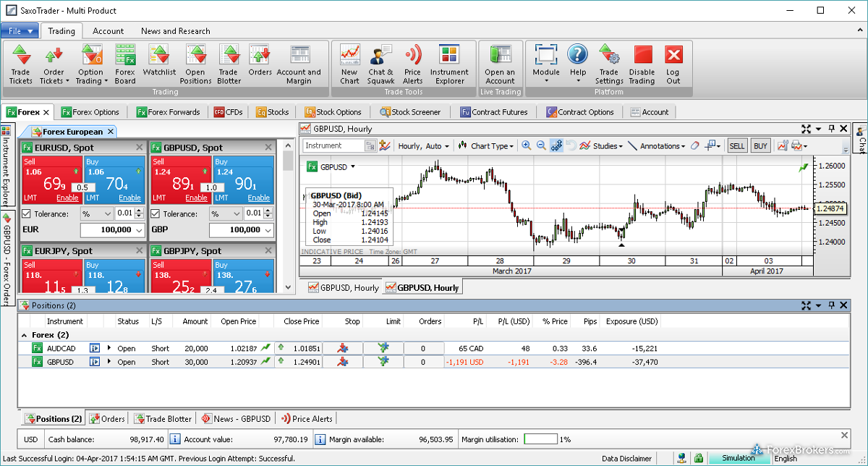The width and height of the screenshot is (868, 466).
Task: Click Open an Account for live trading
Action: tap(500, 65)
